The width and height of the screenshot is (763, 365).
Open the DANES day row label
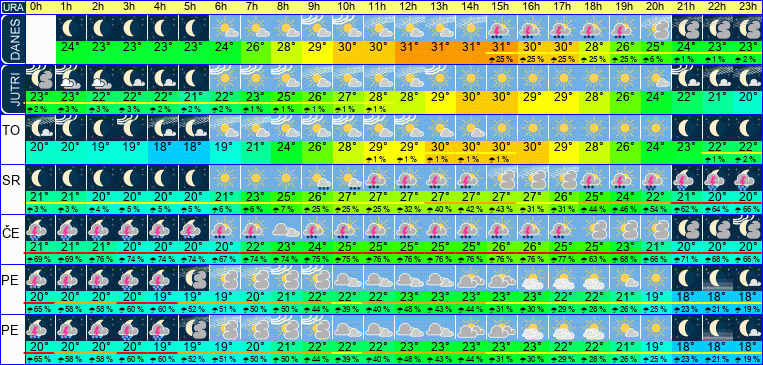click(12, 39)
